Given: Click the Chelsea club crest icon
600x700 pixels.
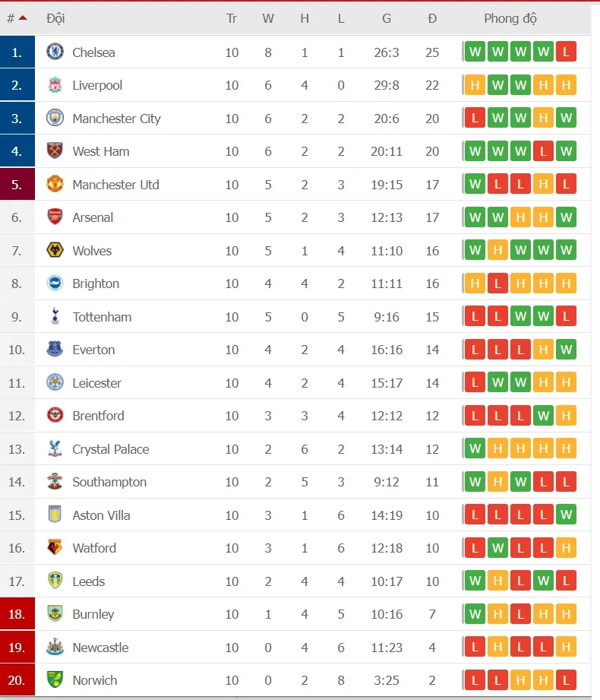Looking at the screenshot, I should [x=55, y=52].
